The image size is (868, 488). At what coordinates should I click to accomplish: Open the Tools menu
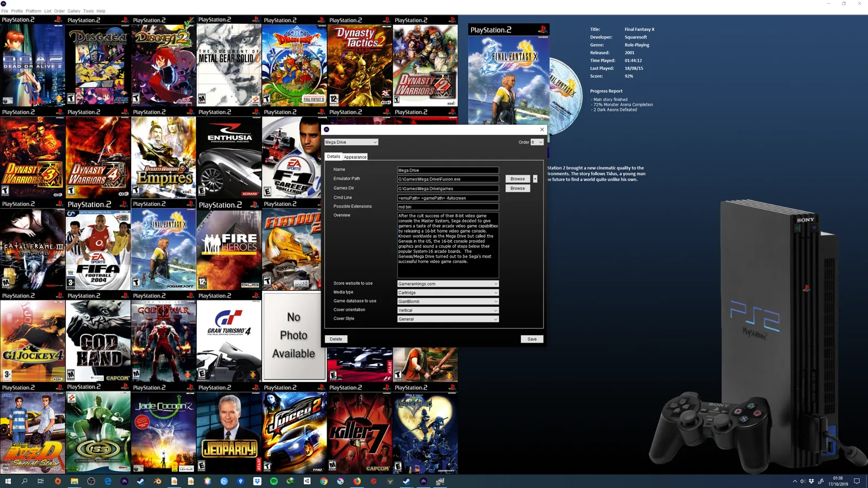tap(88, 11)
